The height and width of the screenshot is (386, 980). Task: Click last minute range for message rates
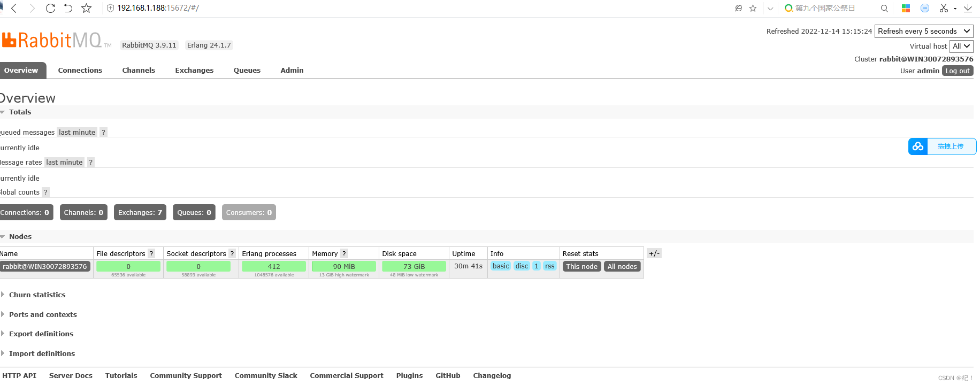pyautogui.click(x=64, y=162)
